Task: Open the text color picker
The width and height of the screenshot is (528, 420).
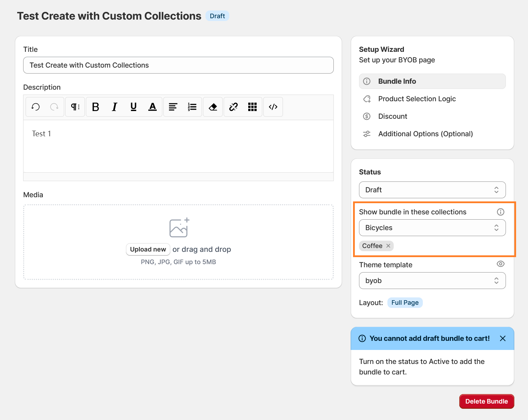Action: [153, 107]
